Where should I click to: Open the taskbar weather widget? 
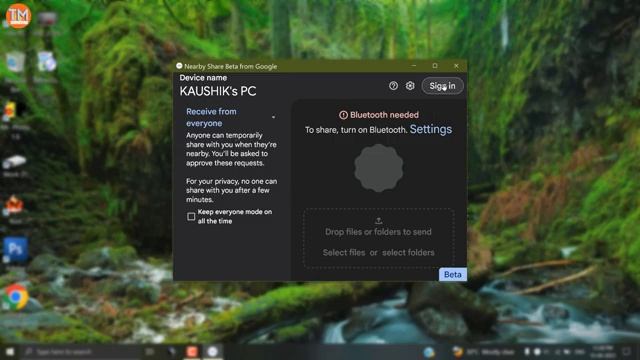(483, 351)
